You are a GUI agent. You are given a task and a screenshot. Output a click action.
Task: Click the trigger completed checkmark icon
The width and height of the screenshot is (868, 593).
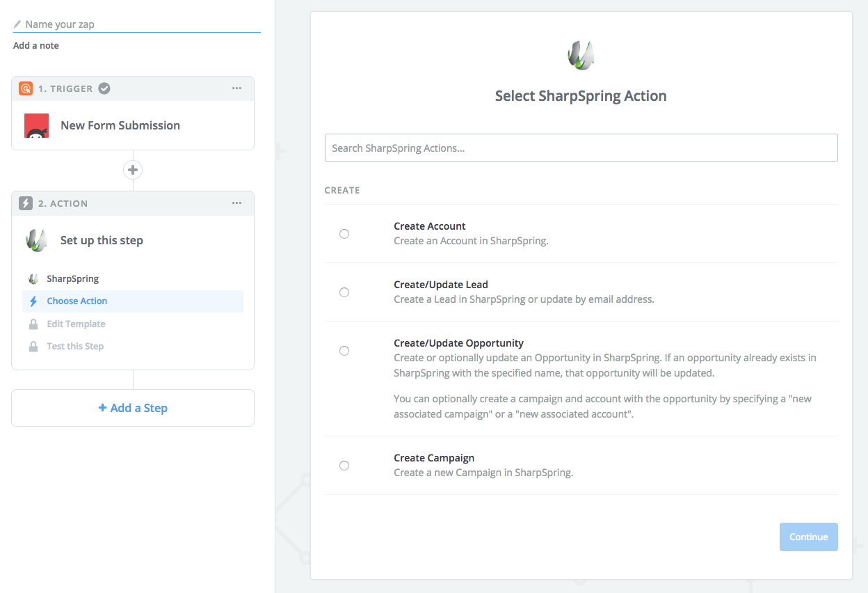[x=104, y=88]
